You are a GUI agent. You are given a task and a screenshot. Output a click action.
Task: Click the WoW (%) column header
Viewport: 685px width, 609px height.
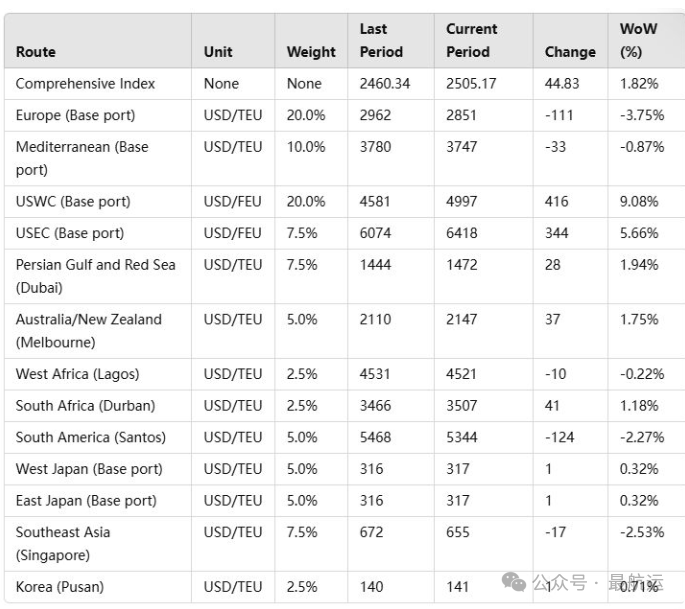click(638, 41)
